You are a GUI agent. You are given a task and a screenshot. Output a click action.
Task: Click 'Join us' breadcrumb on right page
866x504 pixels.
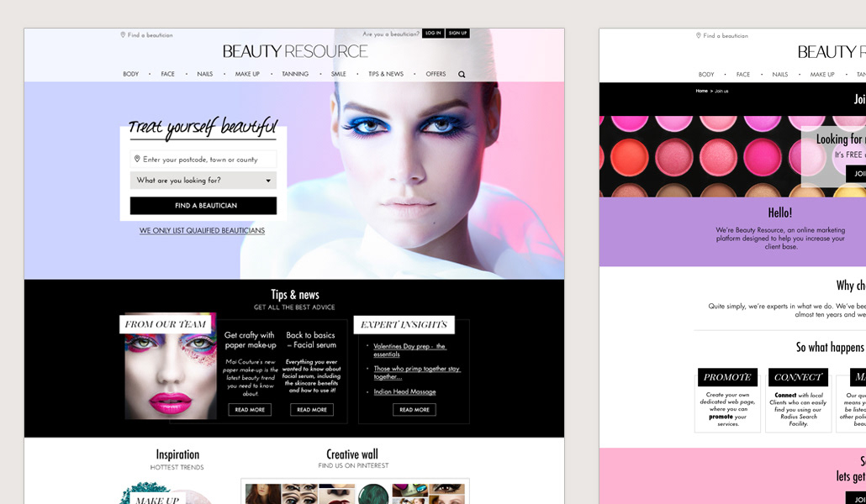(721, 91)
